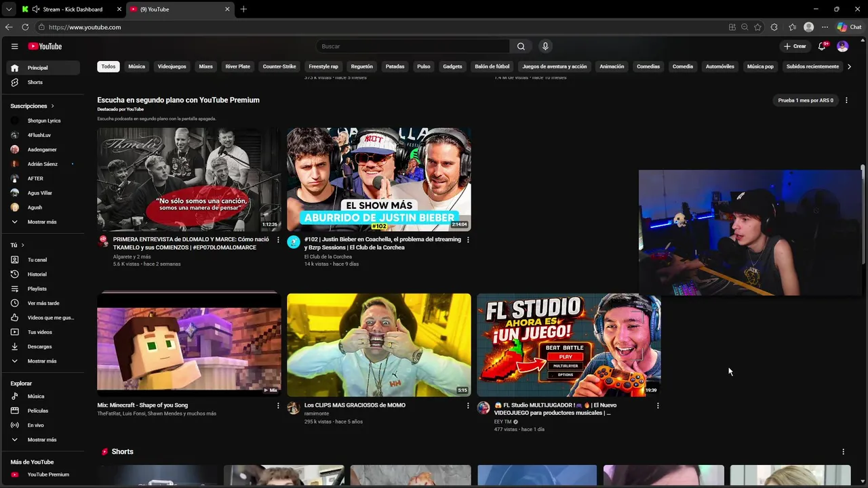
Task: Expand Tú section Mostrar más
Action: (x=43, y=361)
